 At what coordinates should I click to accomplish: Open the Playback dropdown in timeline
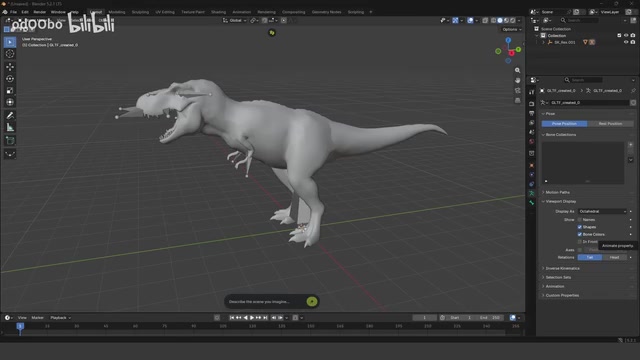pyautogui.click(x=60, y=318)
